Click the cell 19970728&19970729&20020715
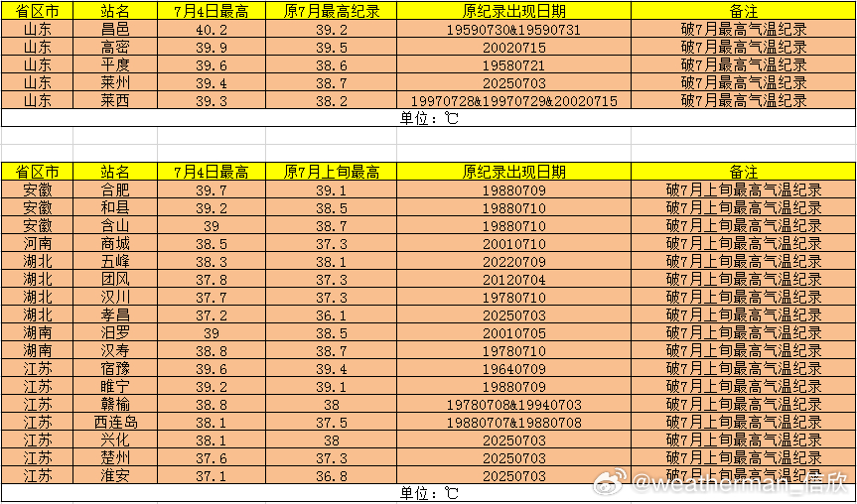 pos(513,100)
